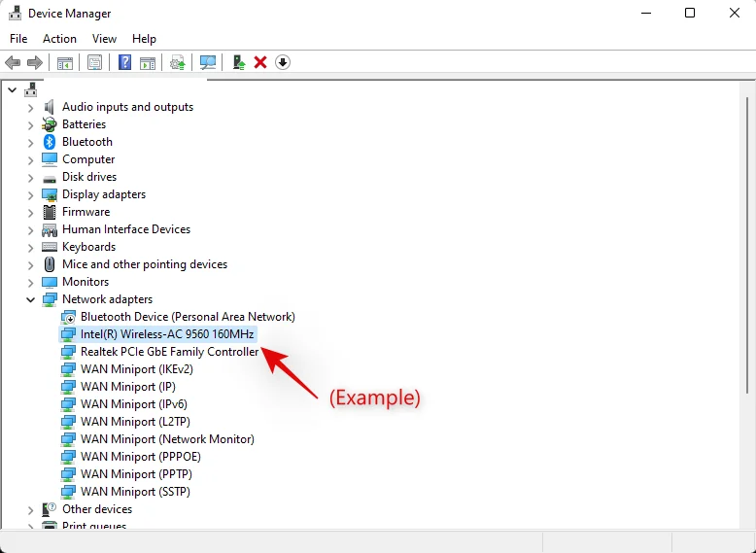Expand the Audio inputs and outputs node

click(x=30, y=107)
